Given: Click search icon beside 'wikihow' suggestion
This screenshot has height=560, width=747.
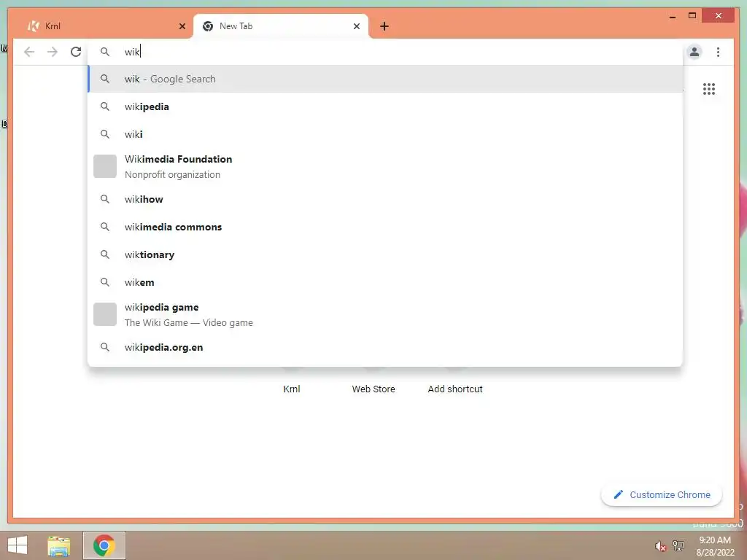Looking at the screenshot, I should (x=105, y=199).
